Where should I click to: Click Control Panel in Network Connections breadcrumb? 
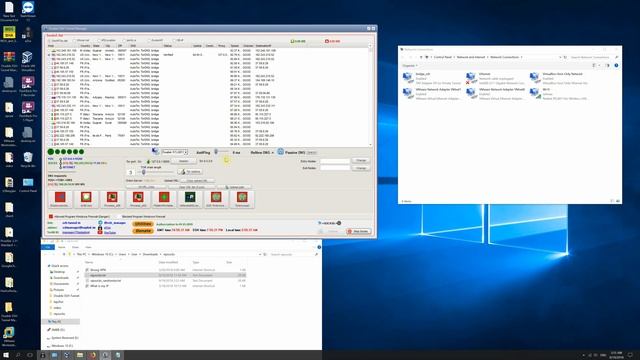443,57
